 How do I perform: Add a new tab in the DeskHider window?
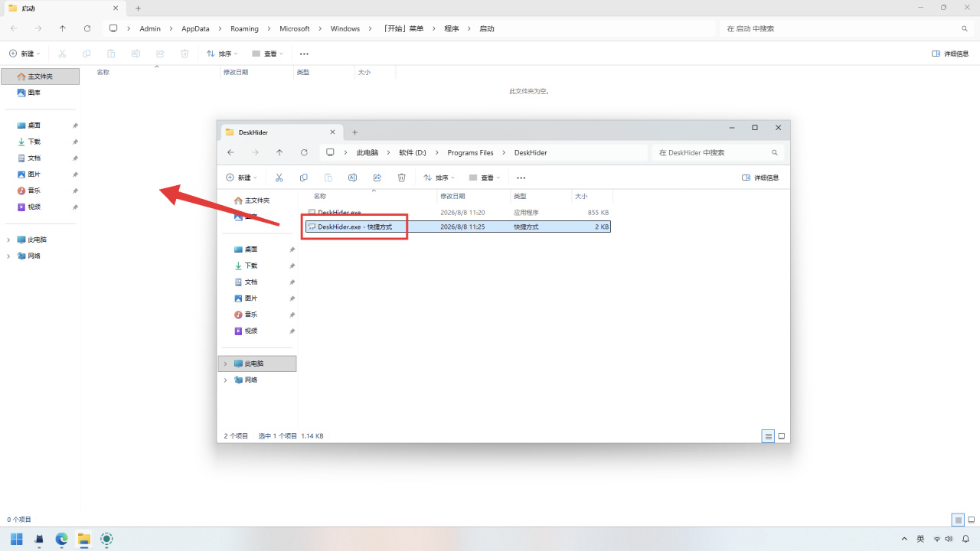pos(354,132)
